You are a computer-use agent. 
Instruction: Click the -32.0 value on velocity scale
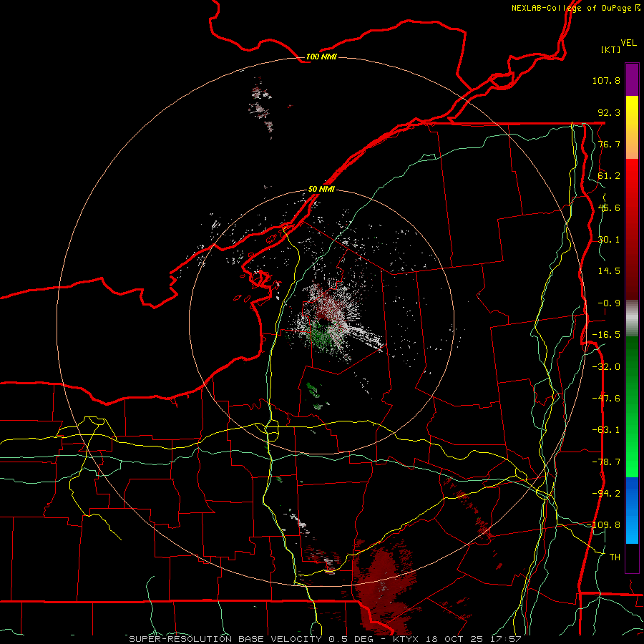[606, 367]
